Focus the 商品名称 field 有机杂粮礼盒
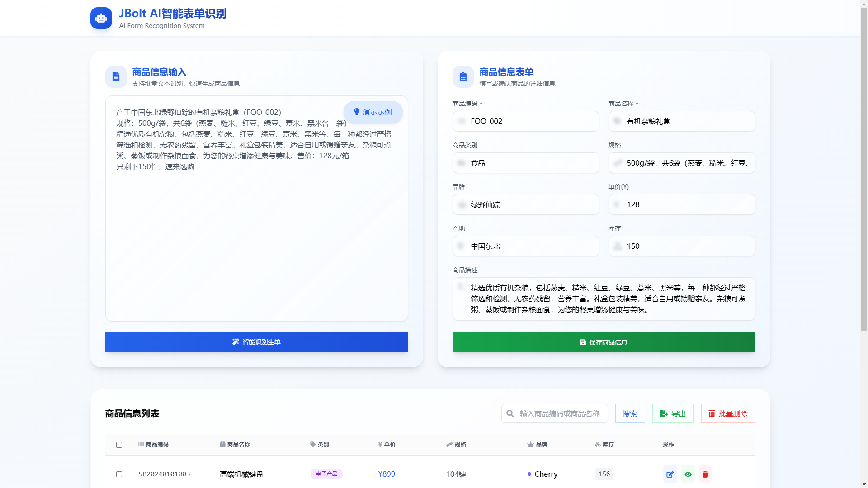Image resolution: width=868 pixels, height=488 pixels. [x=682, y=121]
